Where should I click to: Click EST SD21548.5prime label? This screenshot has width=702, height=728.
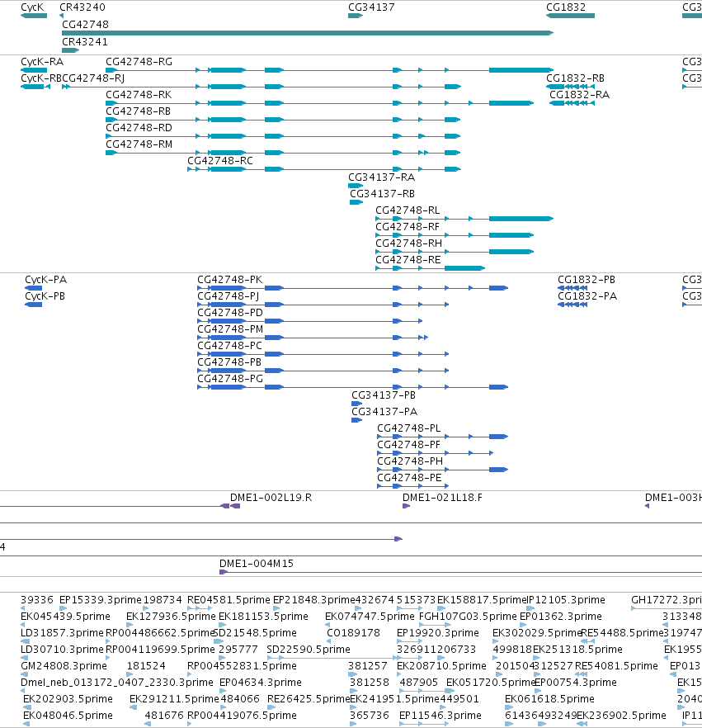(255, 633)
